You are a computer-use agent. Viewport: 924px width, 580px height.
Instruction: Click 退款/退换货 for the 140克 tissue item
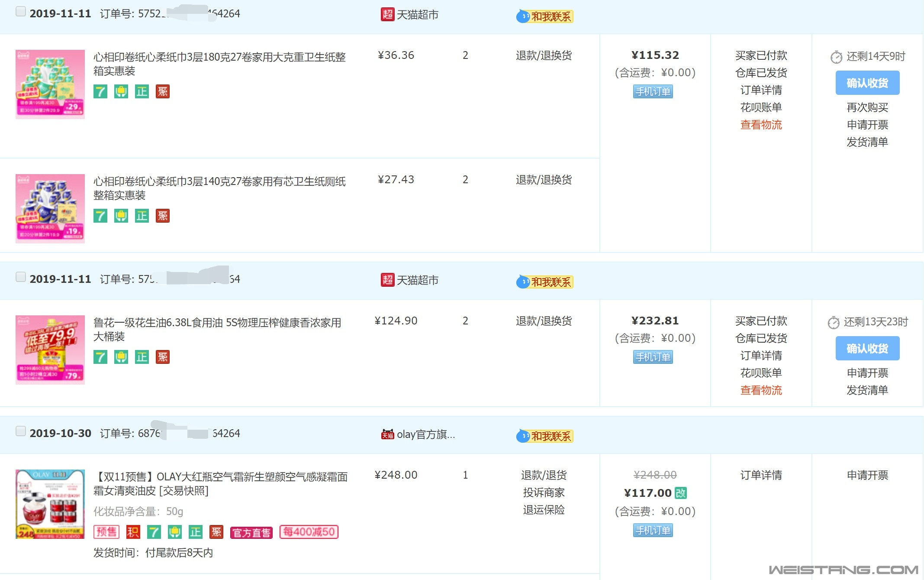click(x=544, y=180)
